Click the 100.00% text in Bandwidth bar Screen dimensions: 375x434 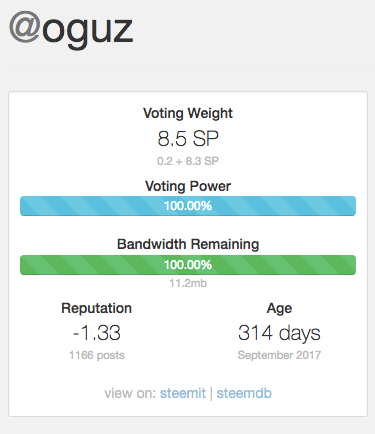click(x=188, y=265)
